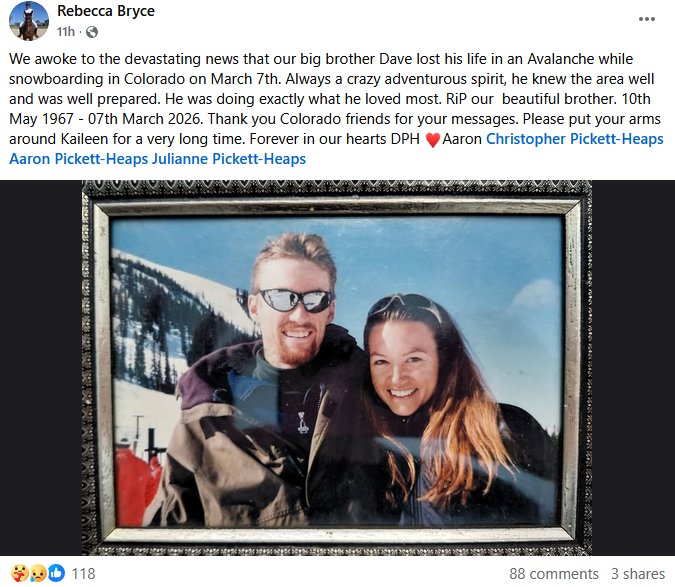Open the 118 reactions count

click(83, 574)
